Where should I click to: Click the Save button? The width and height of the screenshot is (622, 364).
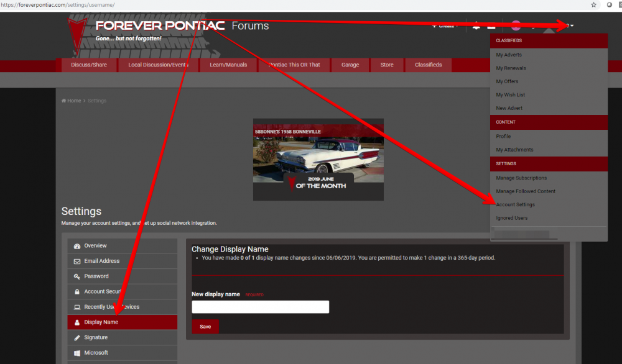pyautogui.click(x=205, y=327)
